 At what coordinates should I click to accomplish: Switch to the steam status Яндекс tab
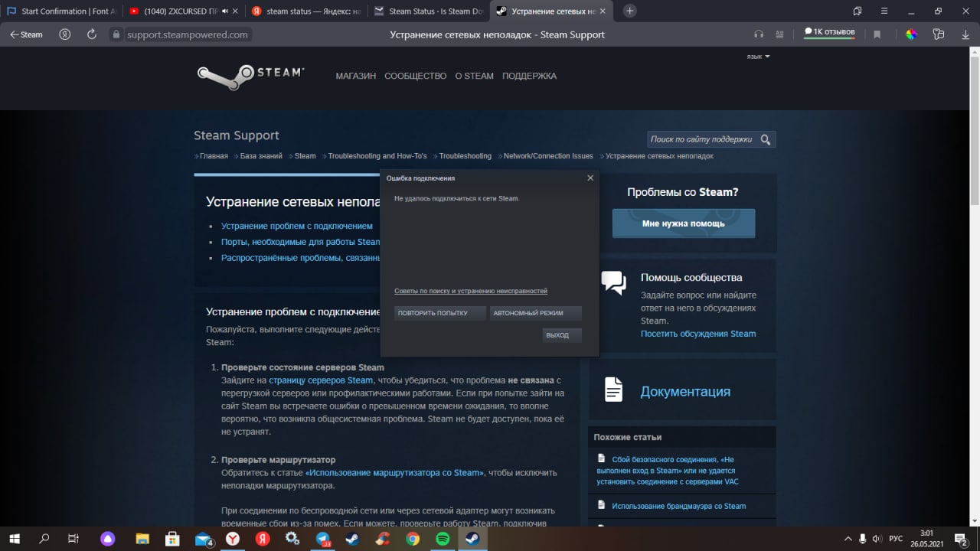pyautogui.click(x=305, y=11)
